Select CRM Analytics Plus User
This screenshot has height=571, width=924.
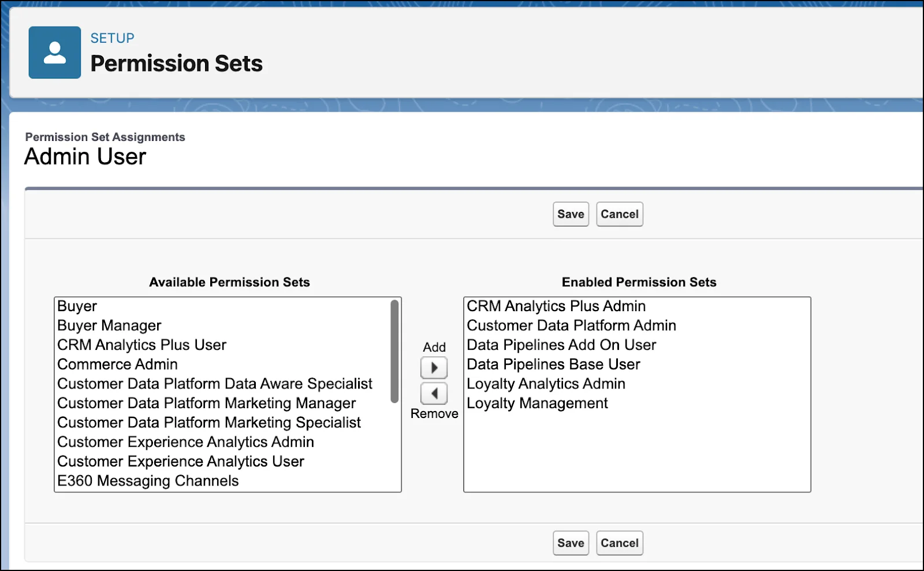(141, 345)
